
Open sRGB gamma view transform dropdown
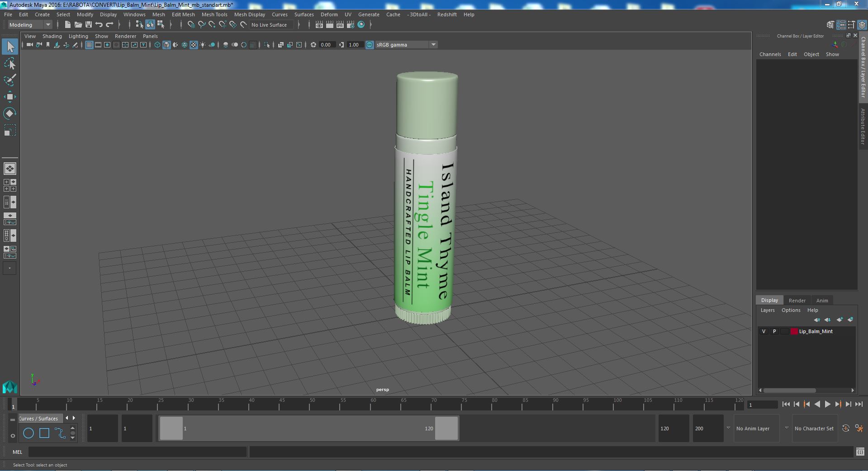(x=406, y=44)
